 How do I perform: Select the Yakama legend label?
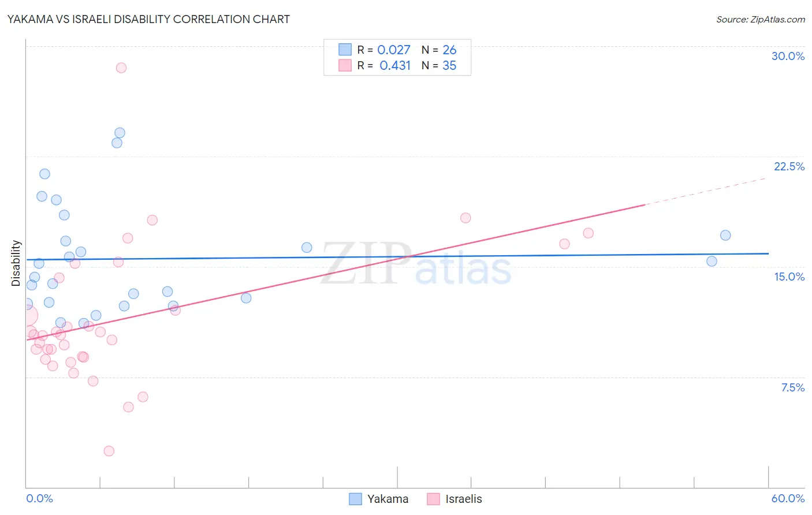[388, 499]
